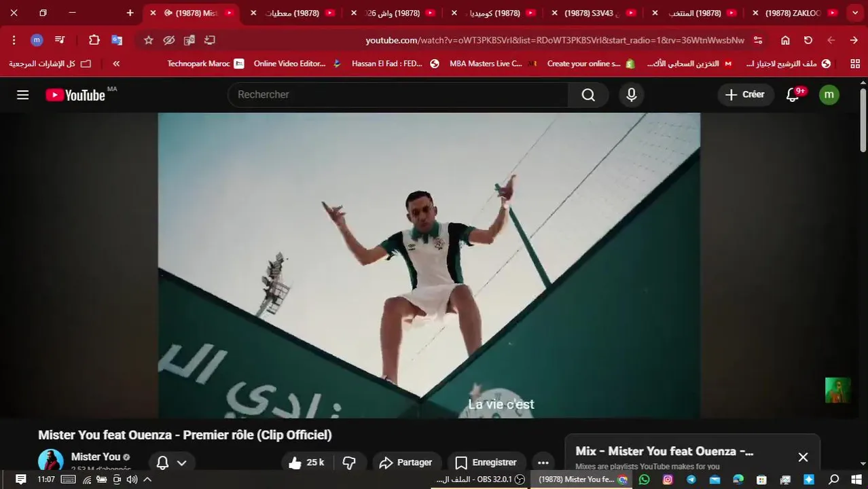This screenshot has height=489, width=868.
Task: Reload the YouTube page
Action: 808,40
